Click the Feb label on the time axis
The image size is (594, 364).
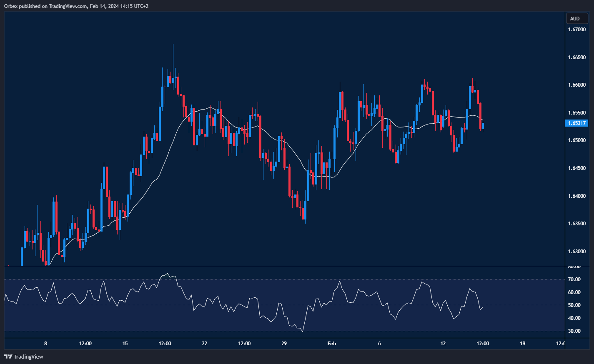tap(332, 344)
